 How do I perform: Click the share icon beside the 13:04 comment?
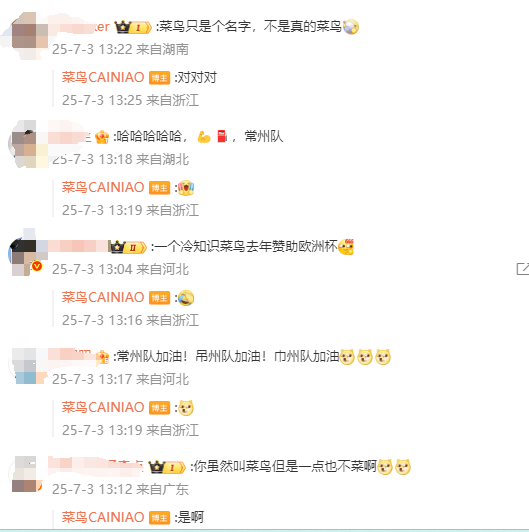click(523, 269)
